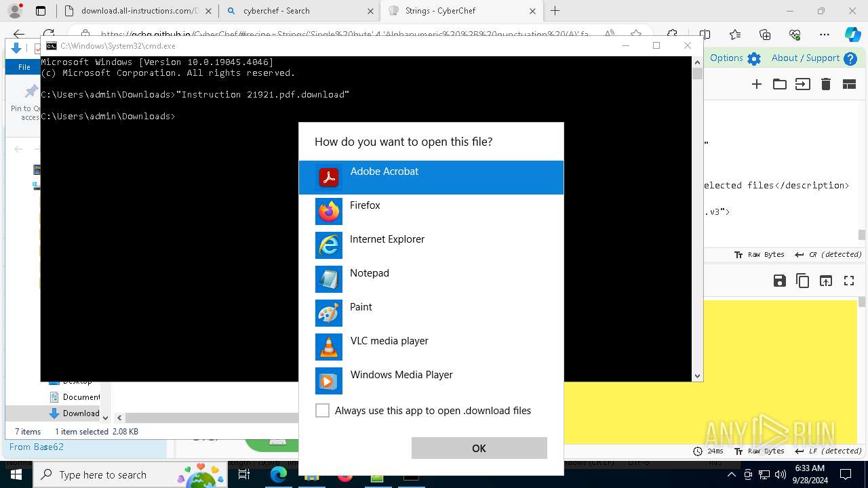Pick Internet Explorer as the opening app
Image resolution: width=868 pixels, height=488 pixels.
click(431, 245)
